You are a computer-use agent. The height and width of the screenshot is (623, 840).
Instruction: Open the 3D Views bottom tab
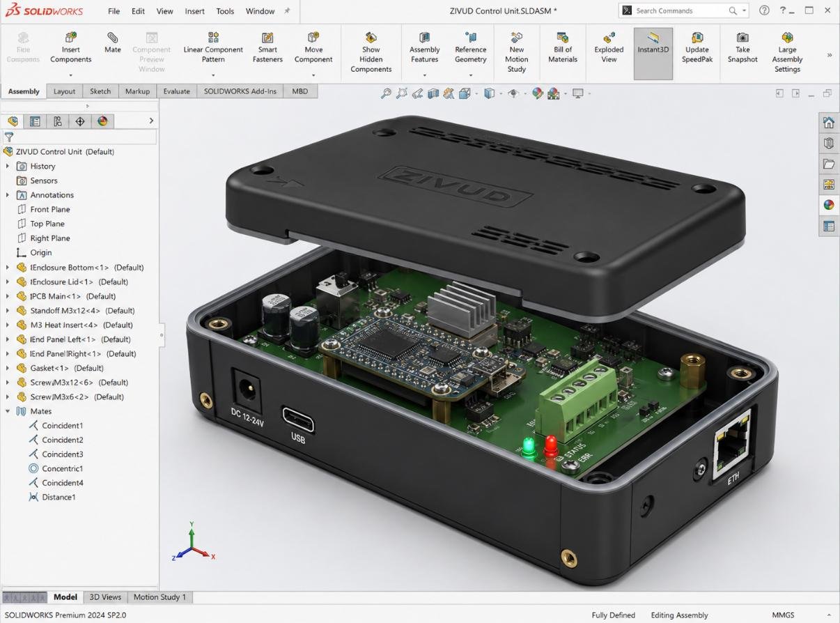(105, 597)
